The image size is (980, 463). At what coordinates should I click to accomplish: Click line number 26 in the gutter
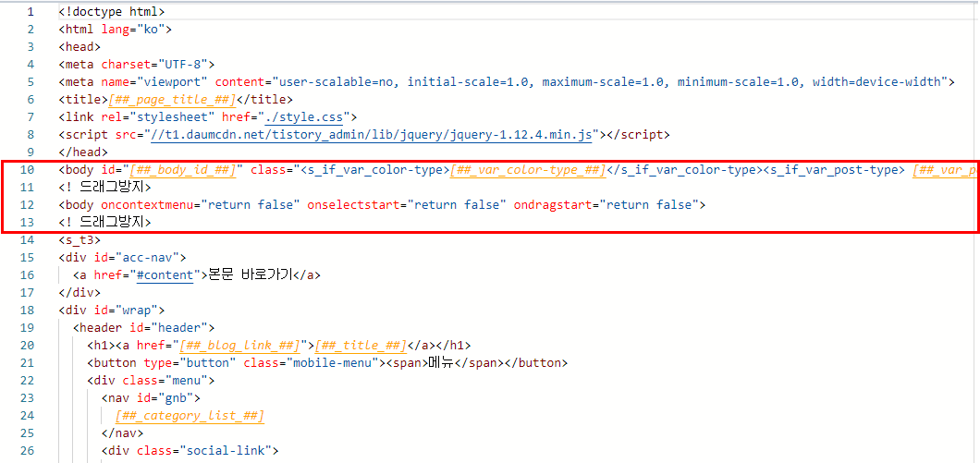pos(28,450)
